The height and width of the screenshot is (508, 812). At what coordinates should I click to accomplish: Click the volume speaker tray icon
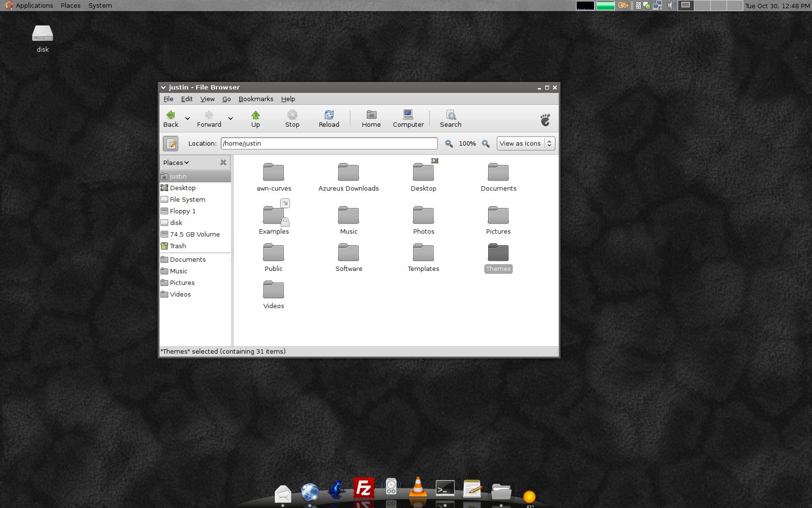coord(670,6)
